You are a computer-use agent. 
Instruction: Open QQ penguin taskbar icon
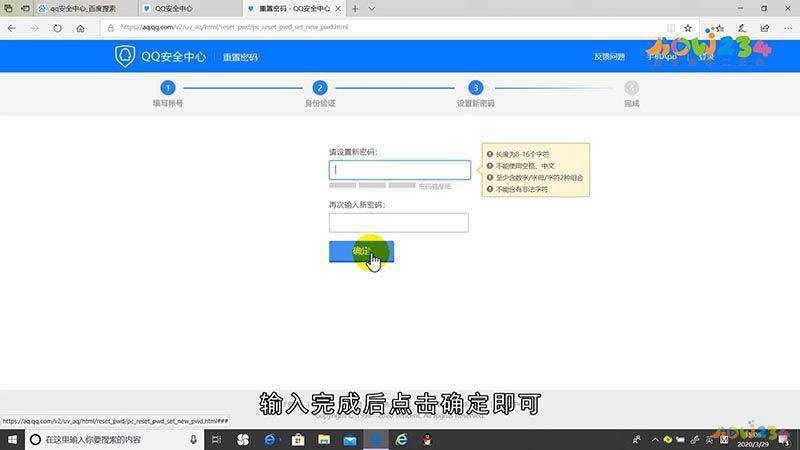coord(428,439)
